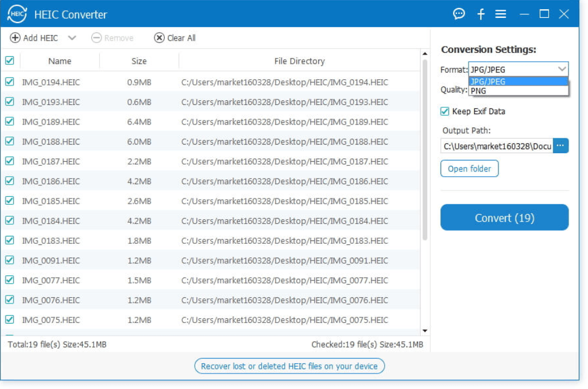Open Recover lost or deleted HEIC files link

289,366
